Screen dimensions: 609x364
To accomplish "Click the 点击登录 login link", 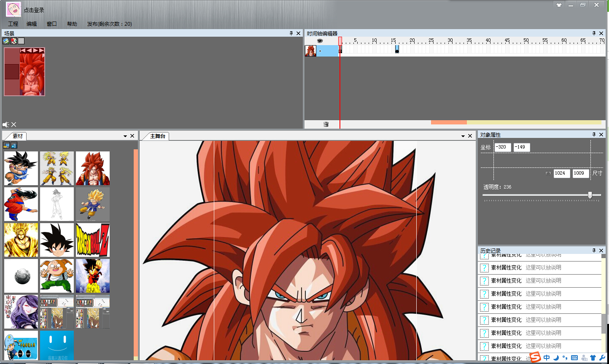I will click(x=34, y=10).
